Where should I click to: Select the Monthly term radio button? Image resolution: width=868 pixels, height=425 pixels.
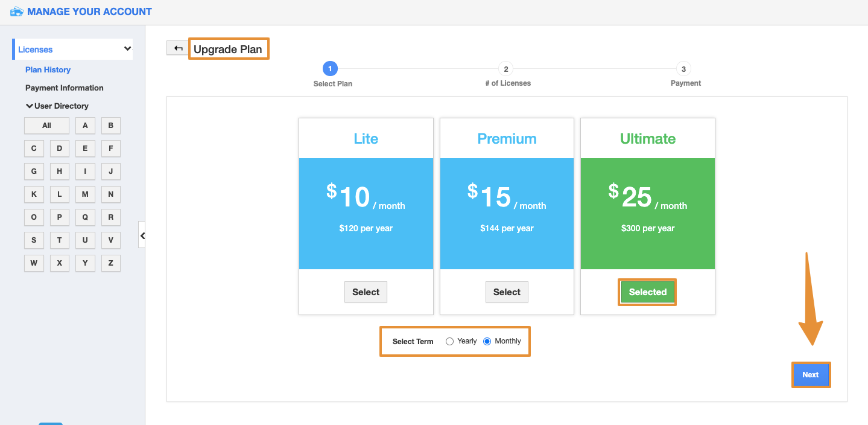coord(487,342)
